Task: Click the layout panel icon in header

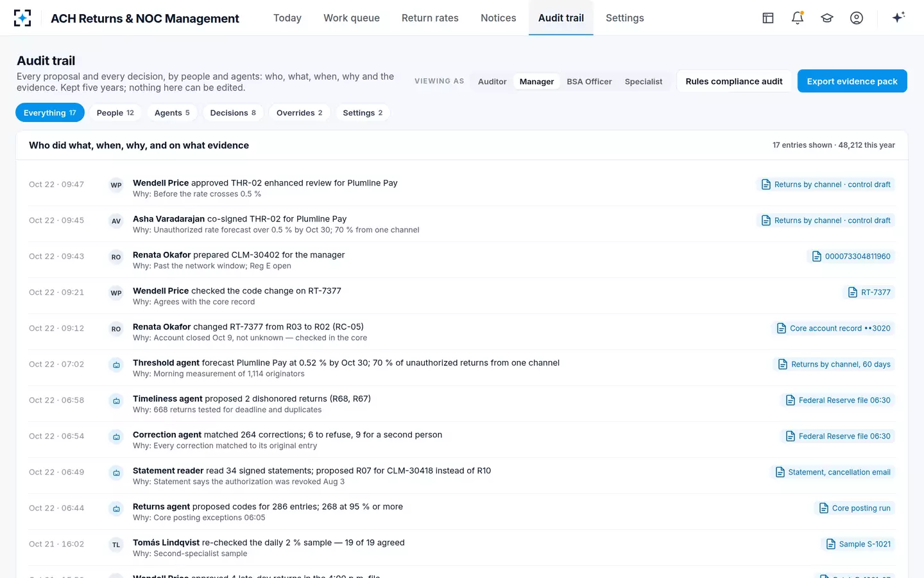Action: pos(768,18)
